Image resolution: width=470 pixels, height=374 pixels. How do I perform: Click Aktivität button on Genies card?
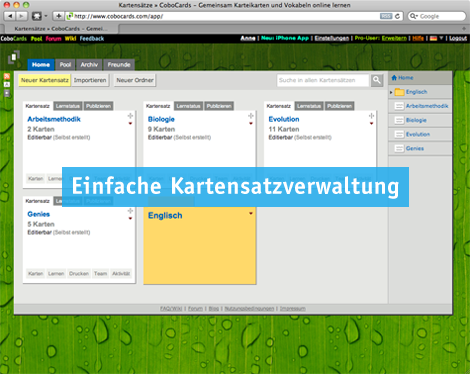coord(121,274)
